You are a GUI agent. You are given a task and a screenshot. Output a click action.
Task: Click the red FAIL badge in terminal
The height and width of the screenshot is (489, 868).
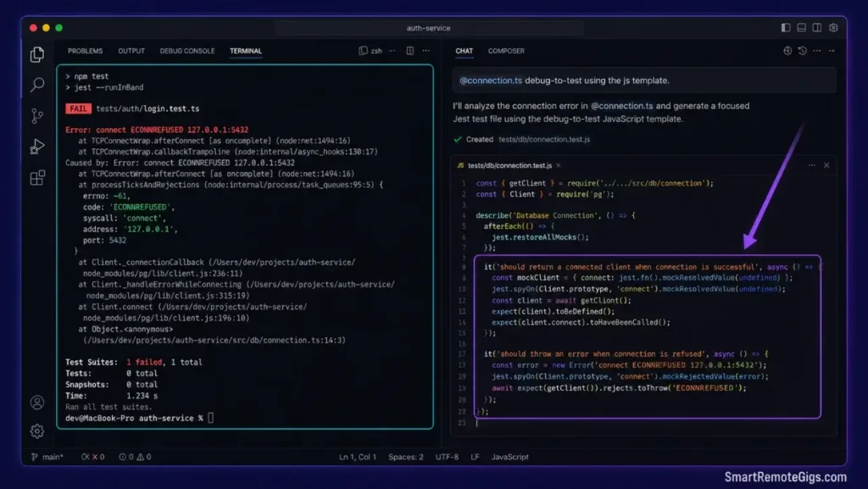click(x=78, y=109)
